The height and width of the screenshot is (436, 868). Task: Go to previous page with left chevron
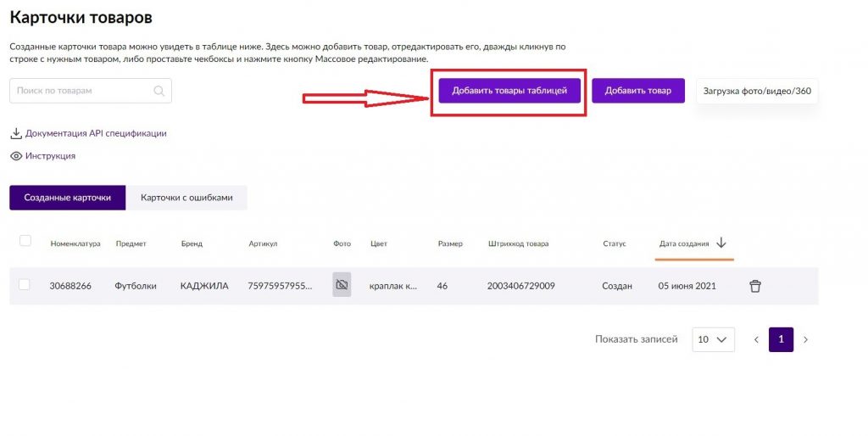click(756, 339)
